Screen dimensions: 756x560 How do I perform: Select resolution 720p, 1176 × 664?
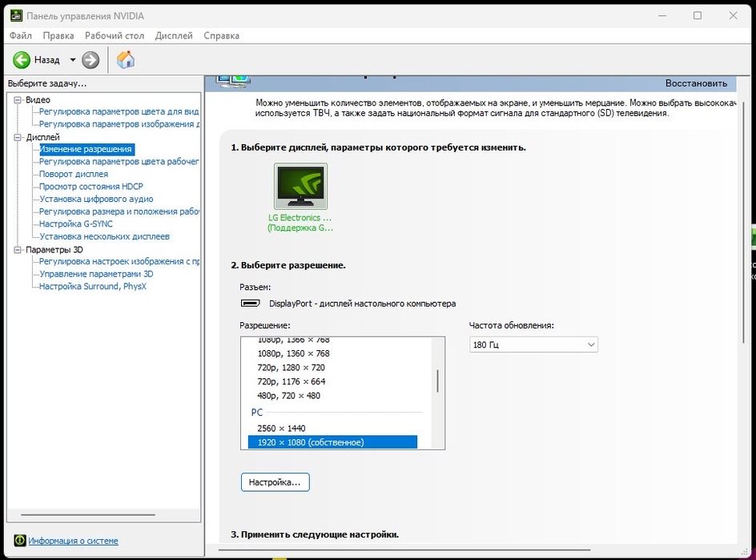(292, 381)
